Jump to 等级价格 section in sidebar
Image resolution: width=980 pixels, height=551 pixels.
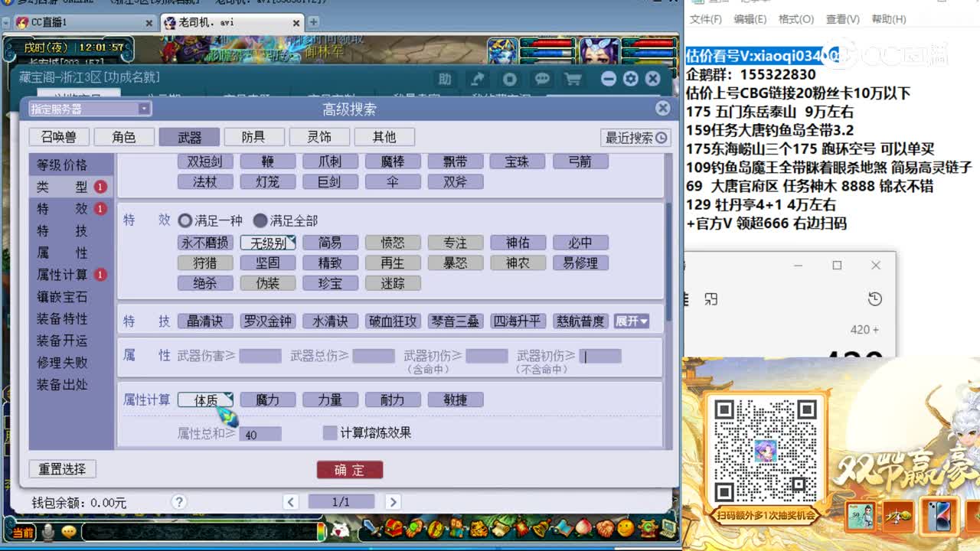click(x=63, y=165)
